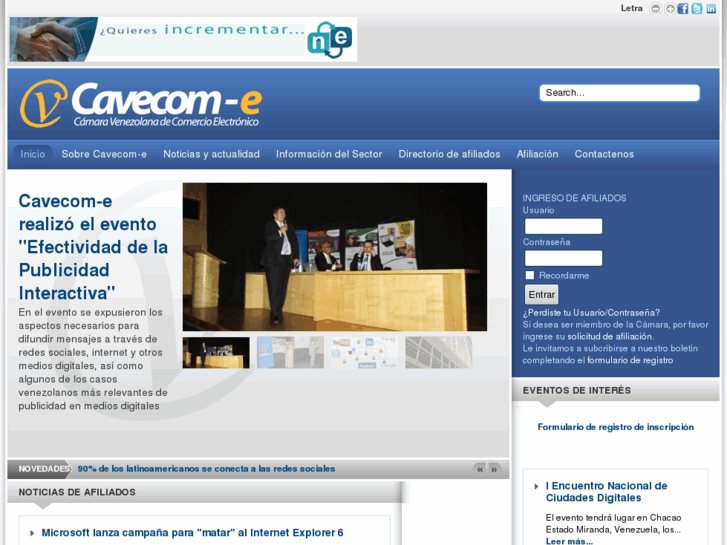Open the 'Efectividad de la Publicidad Interactiva' headline

pyautogui.click(x=93, y=247)
